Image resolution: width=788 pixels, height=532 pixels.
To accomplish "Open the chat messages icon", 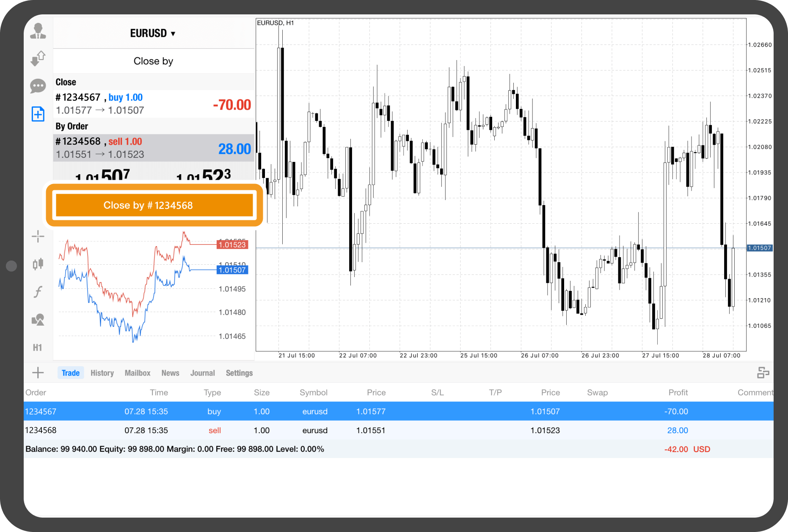I will [x=38, y=86].
